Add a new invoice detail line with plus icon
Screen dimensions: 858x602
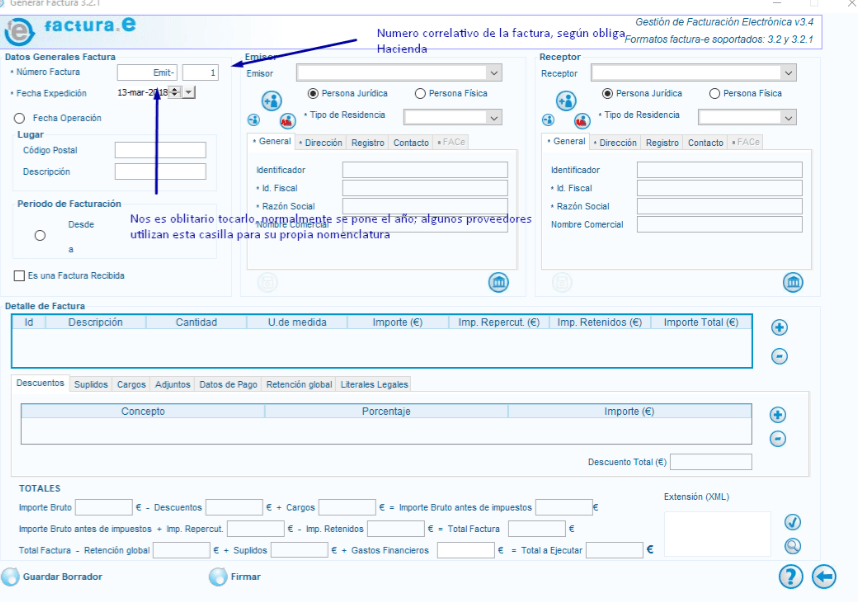[x=779, y=327]
